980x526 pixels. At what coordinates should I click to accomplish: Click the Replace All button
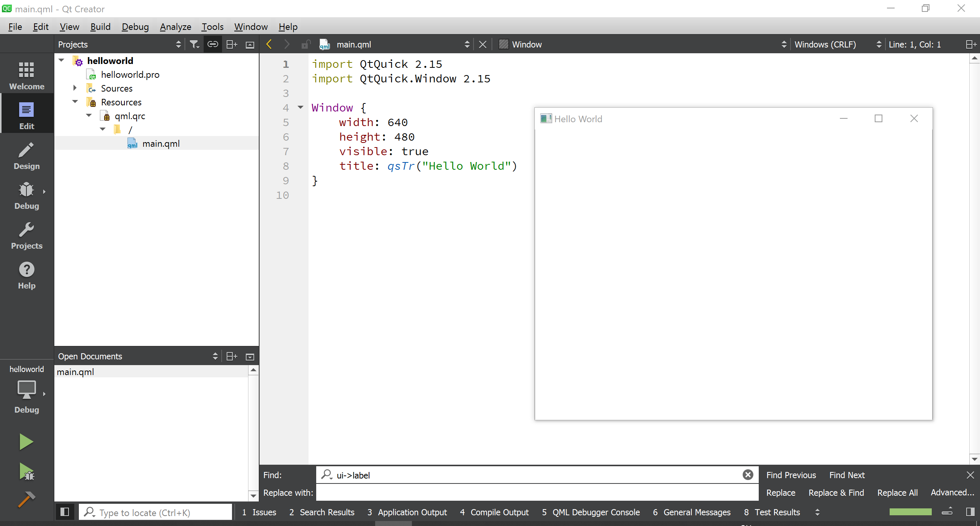click(x=897, y=493)
